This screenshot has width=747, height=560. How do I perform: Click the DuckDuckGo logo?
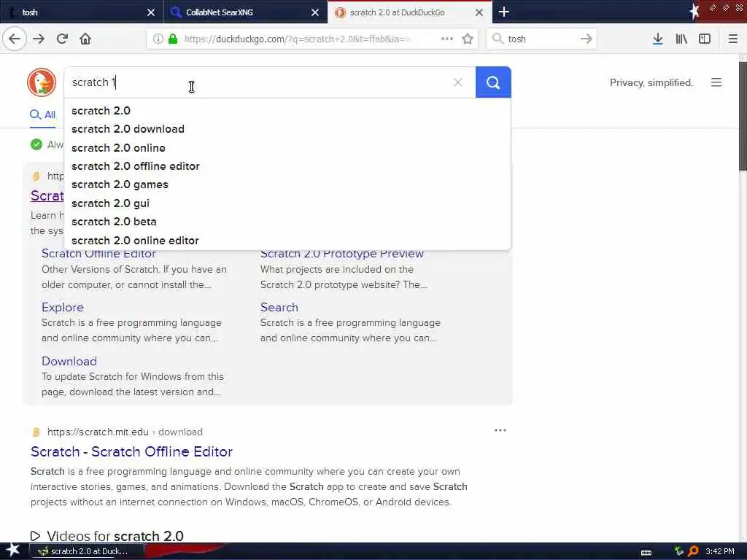pyautogui.click(x=42, y=82)
